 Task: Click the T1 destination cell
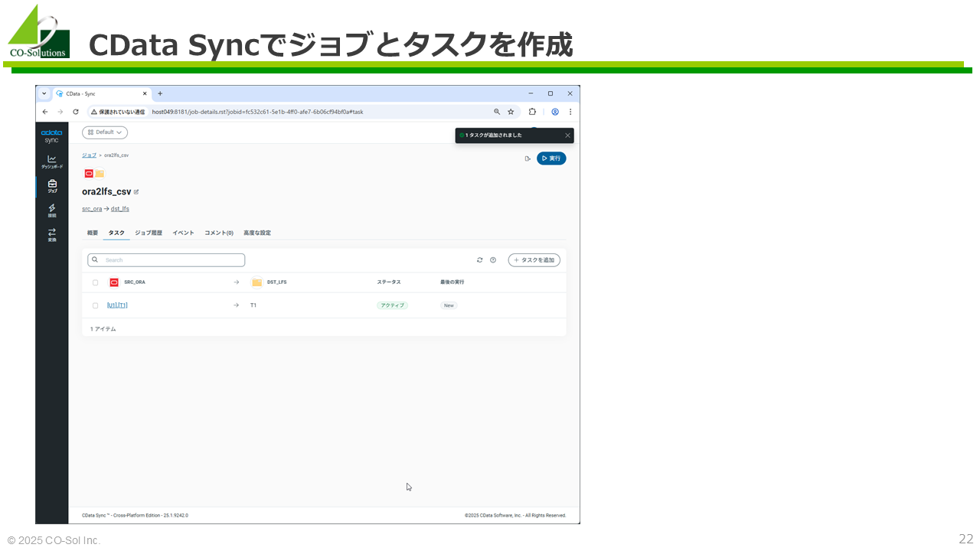pos(253,305)
